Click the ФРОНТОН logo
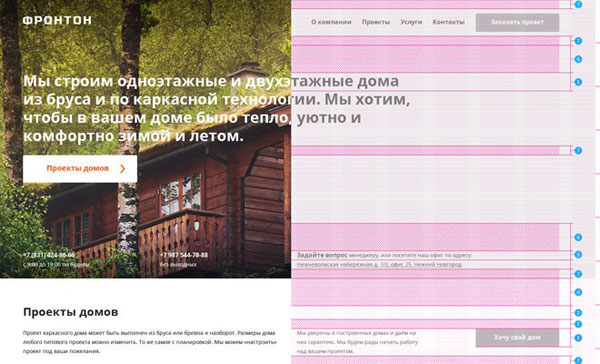Image resolution: width=600 pixels, height=364 pixels. pyautogui.click(x=57, y=20)
